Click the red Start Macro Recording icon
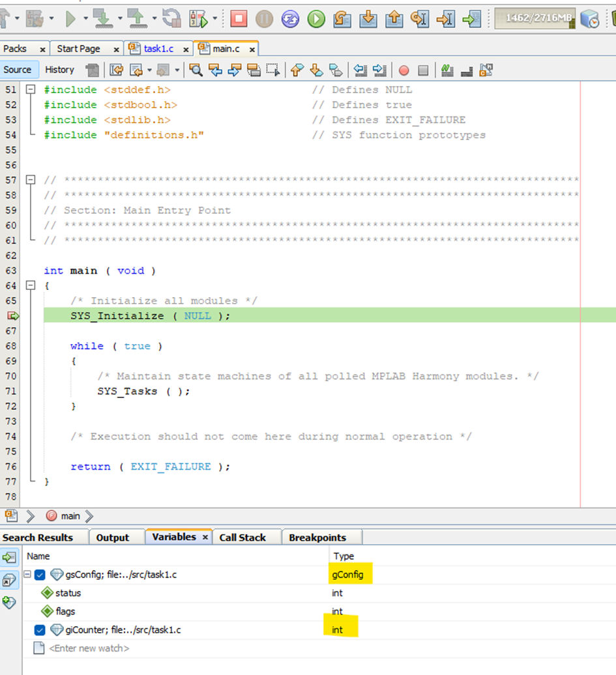 [x=404, y=70]
